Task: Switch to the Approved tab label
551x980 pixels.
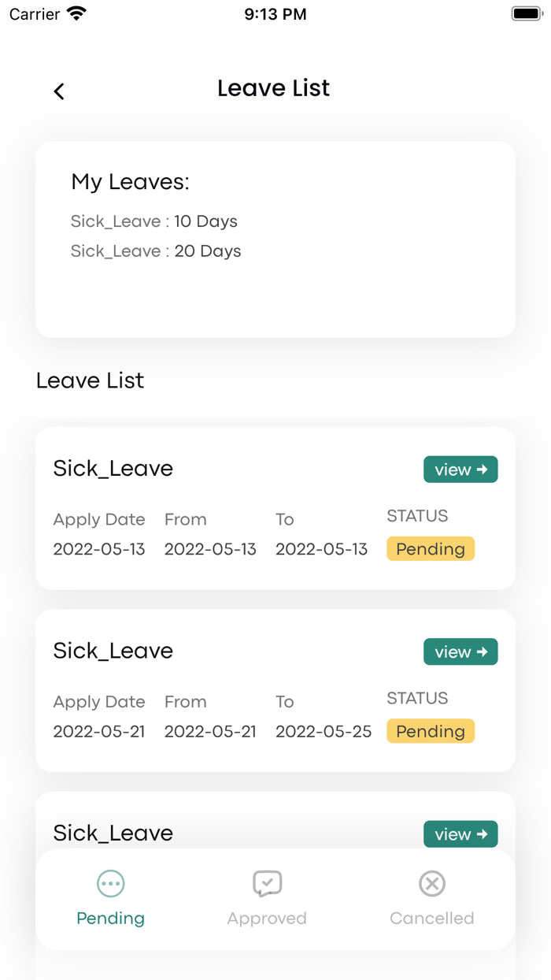Action: click(x=267, y=918)
